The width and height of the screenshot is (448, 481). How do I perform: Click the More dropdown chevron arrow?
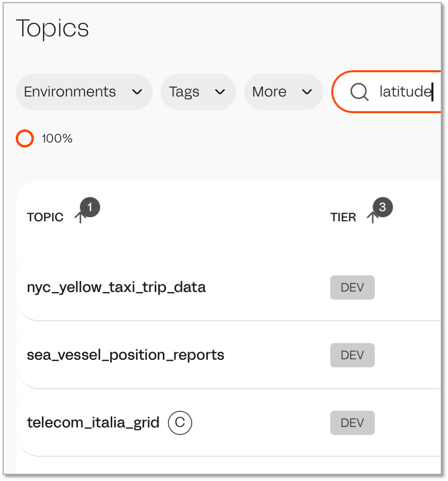306,92
